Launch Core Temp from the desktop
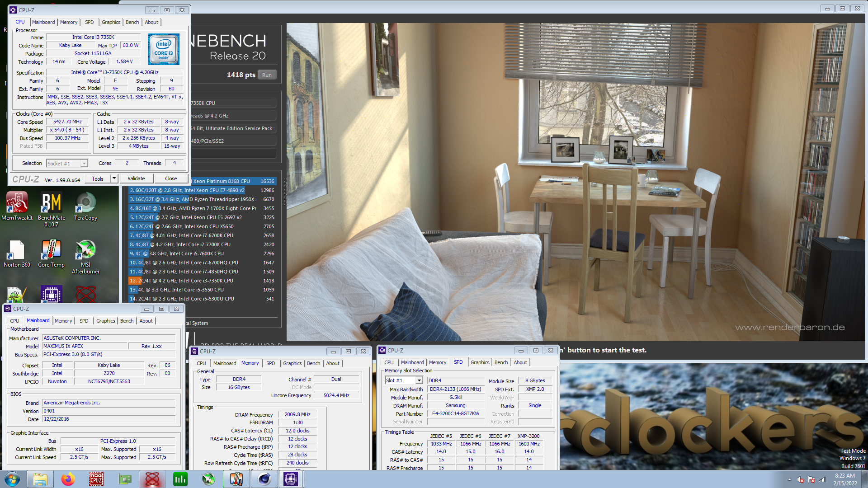Image resolution: width=868 pixels, height=488 pixels. (x=51, y=253)
